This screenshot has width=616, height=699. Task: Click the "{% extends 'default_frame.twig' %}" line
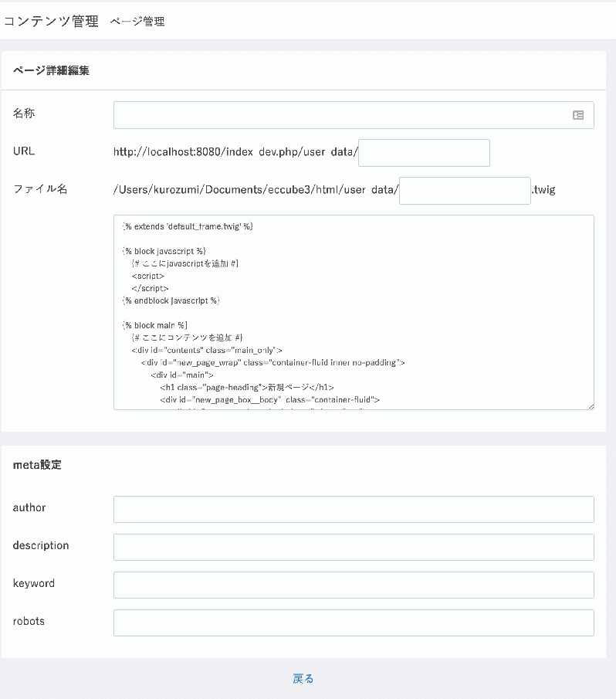tap(188, 226)
